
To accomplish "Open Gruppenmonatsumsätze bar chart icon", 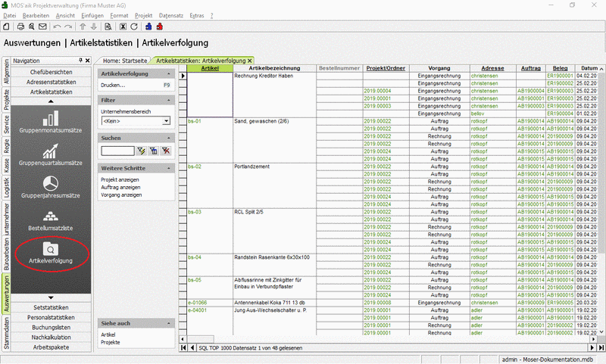I will pyautogui.click(x=51, y=118).
